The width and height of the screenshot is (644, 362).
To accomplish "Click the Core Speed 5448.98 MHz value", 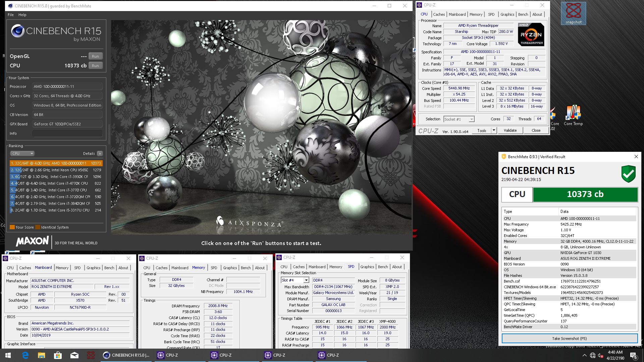I will tap(459, 88).
